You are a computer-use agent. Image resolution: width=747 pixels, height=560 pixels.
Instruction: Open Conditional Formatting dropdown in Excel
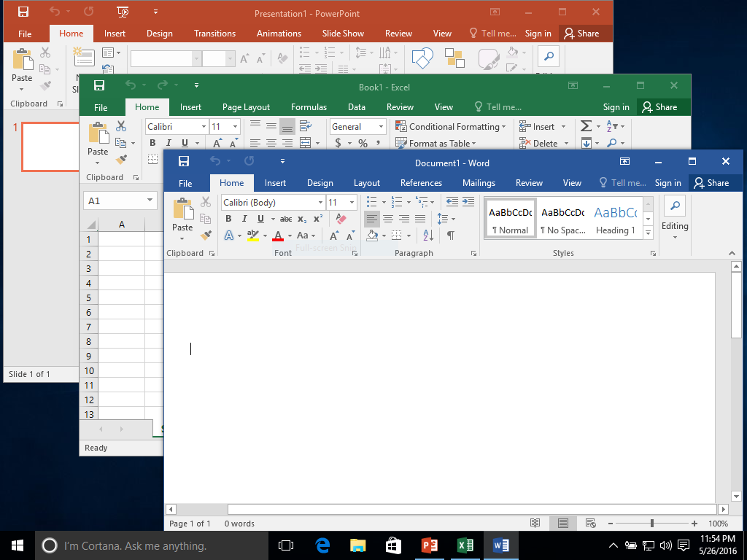pos(451,126)
